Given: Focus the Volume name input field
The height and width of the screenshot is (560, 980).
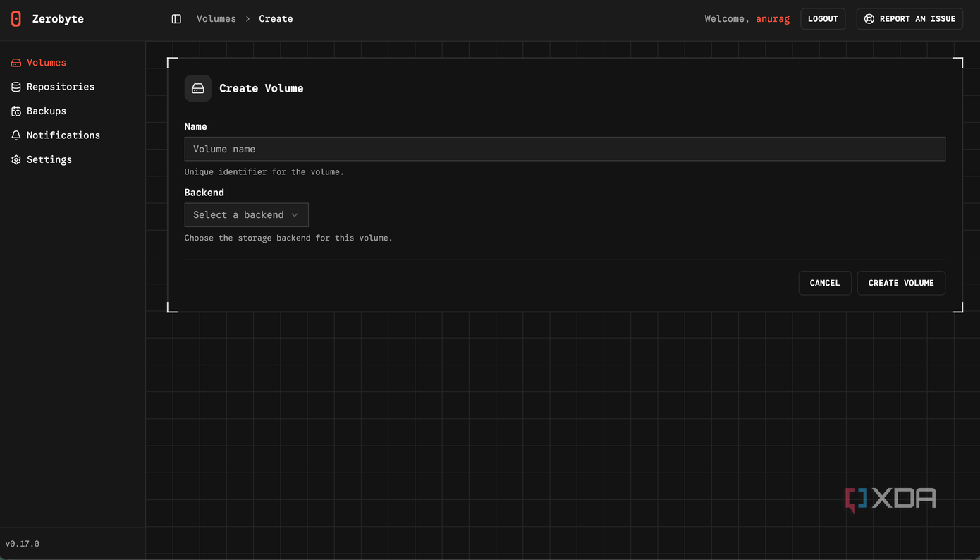Looking at the screenshot, I should [565, 149].
